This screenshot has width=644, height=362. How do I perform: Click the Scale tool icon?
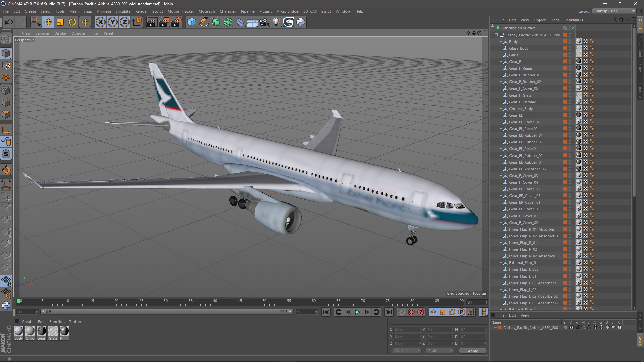tap(60, 22)
